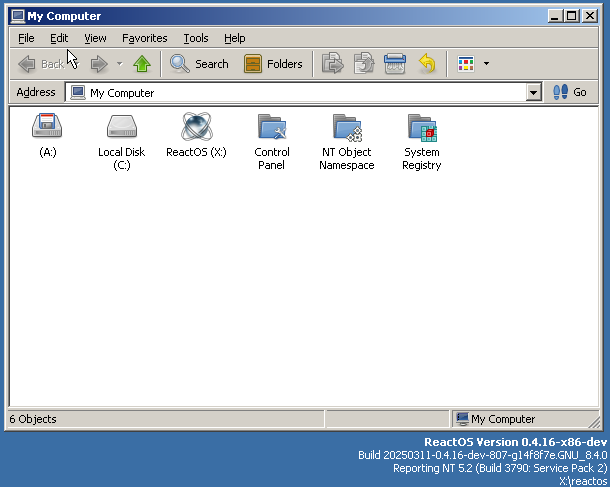Click the Back arrow toolbar button
610x487 pixels.
[x=40, y=63]
